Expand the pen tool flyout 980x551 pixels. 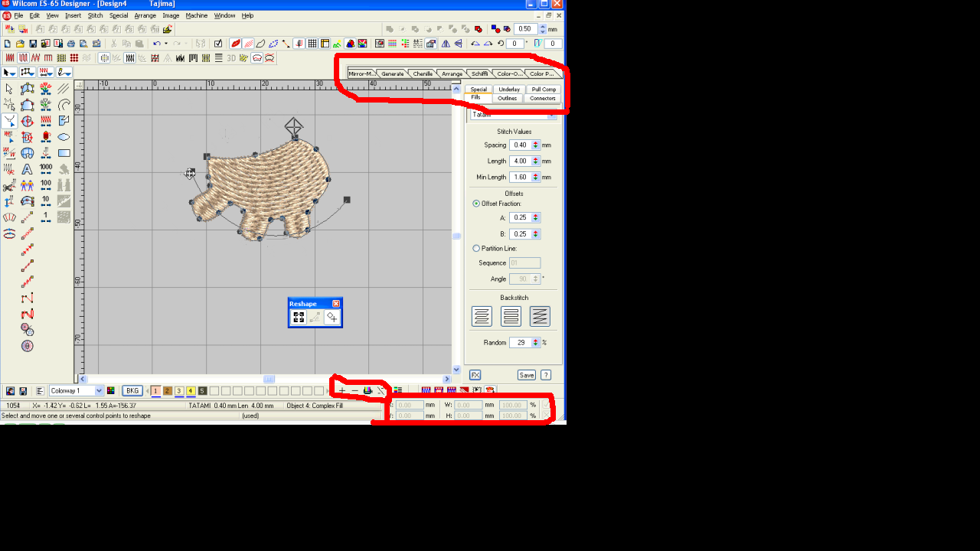tap(64, 72)
